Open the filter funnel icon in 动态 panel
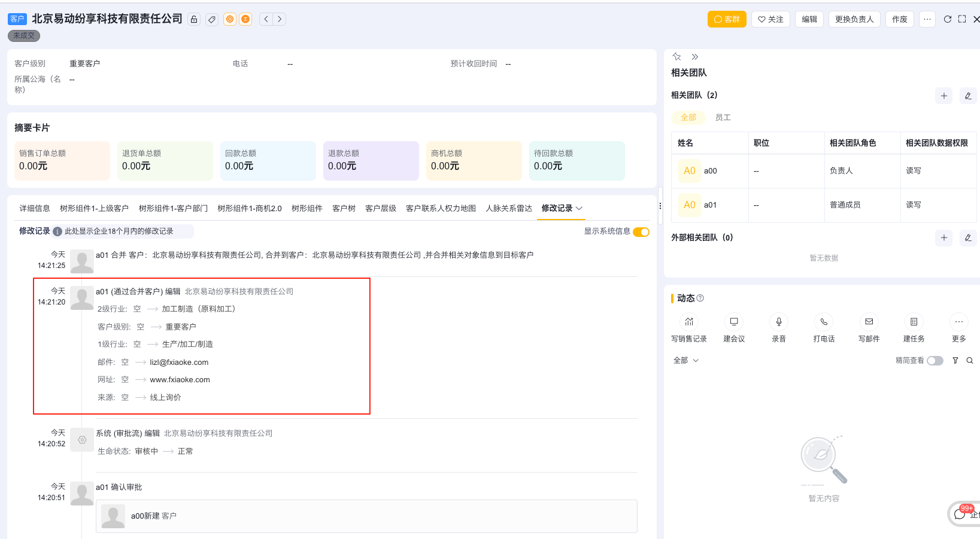Image resolution: width=980 pixels, height=539 pixels. [x=955, y=360]
